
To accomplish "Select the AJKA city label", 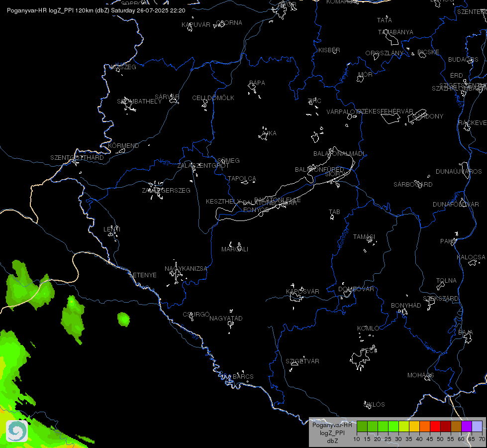I will tap(269, 133).
